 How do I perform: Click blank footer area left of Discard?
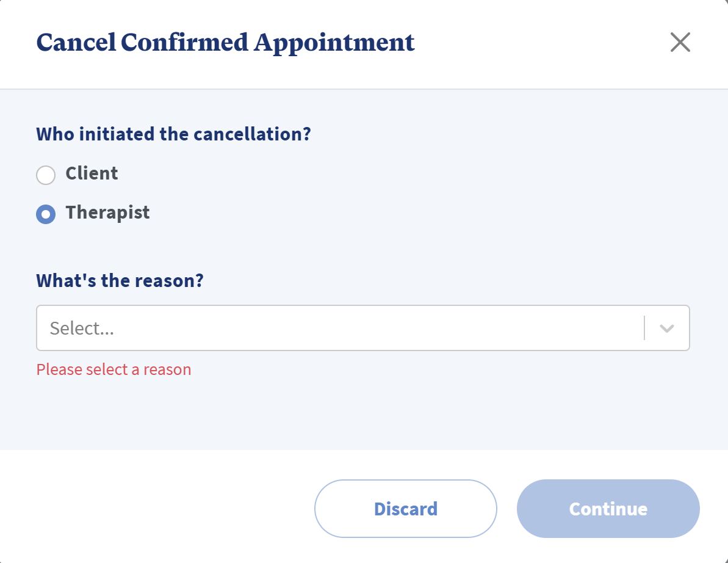coord(153,508)
